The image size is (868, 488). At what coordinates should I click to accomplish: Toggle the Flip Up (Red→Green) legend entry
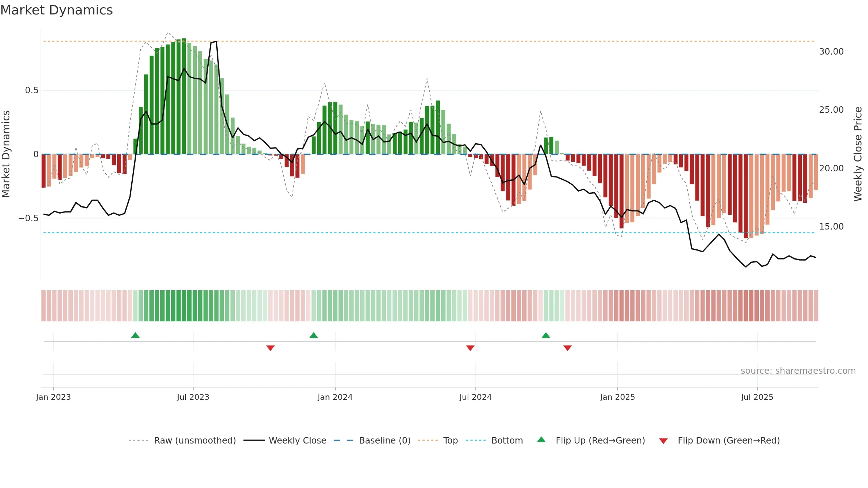point(591,440)
